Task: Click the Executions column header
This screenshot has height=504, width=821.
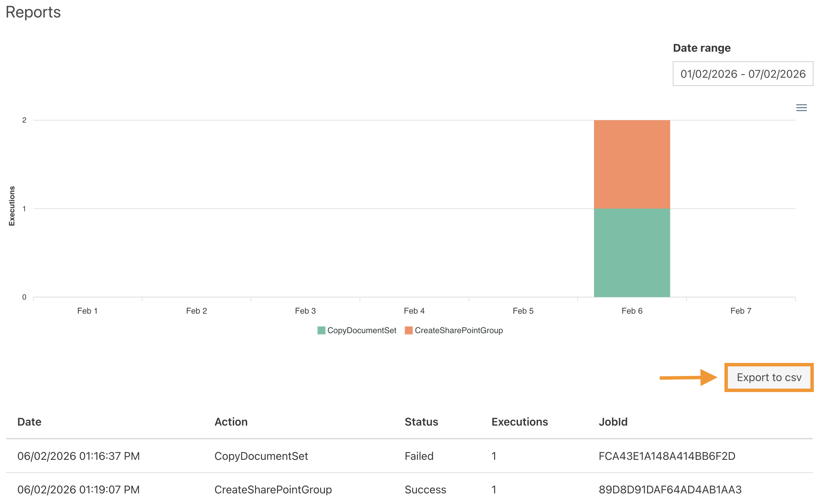Action: click(x=519, y=421)
